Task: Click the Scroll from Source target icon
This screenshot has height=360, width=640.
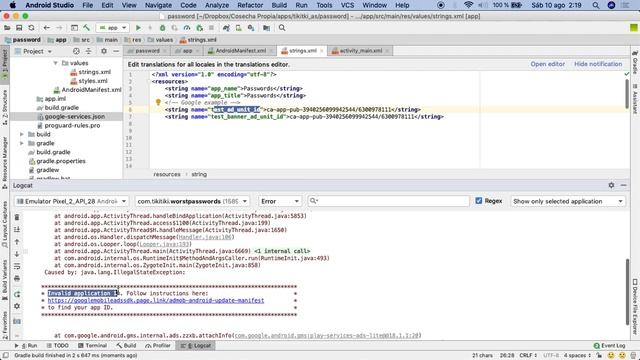Action: 76,51
